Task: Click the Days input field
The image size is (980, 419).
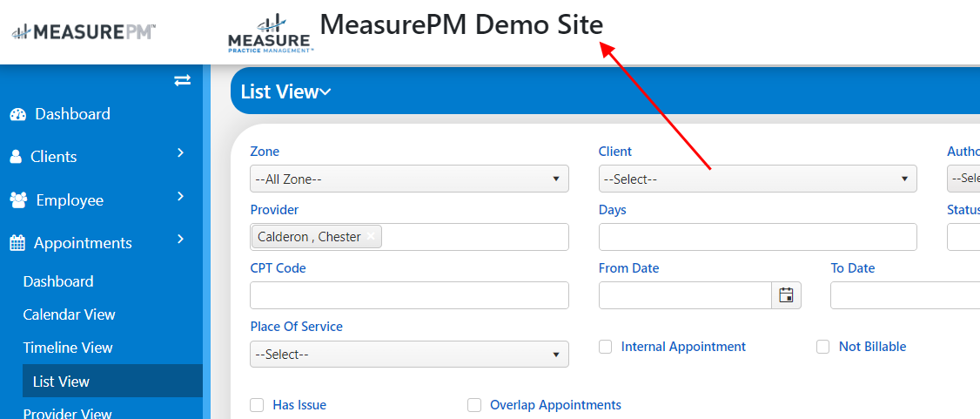Action: (757, 237)
